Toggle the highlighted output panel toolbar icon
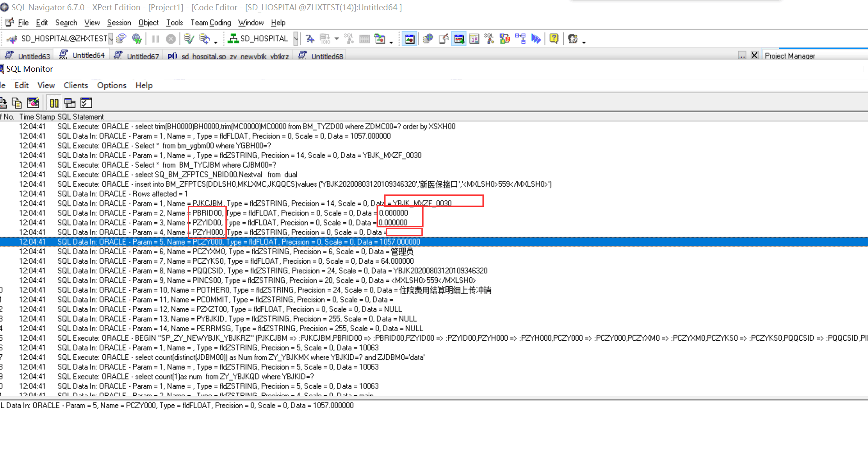868x468 pixels. pos(459,39)
